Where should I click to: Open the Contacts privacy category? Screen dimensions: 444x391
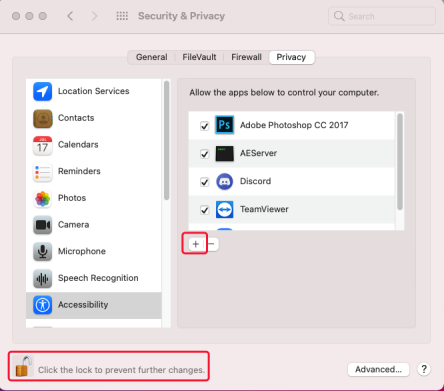(94, 118)
